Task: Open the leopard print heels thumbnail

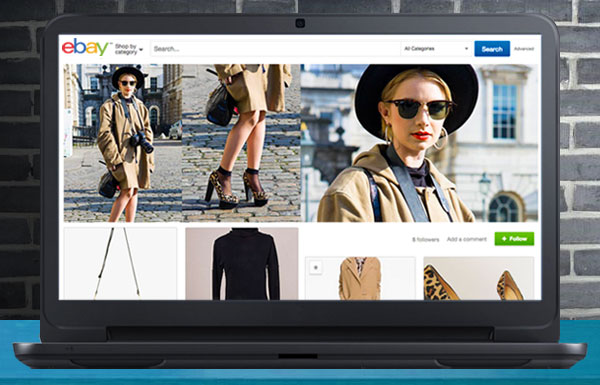Action: click(478, 278)
